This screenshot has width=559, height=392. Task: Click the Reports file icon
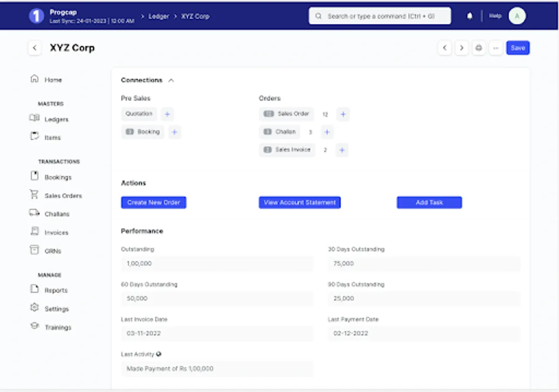pos(34,289)
